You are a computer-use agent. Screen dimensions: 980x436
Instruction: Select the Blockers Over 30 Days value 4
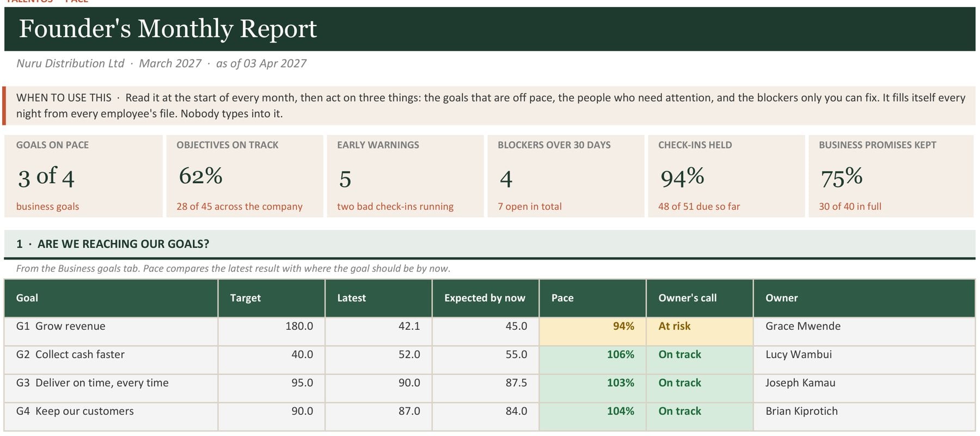(506, 179)
